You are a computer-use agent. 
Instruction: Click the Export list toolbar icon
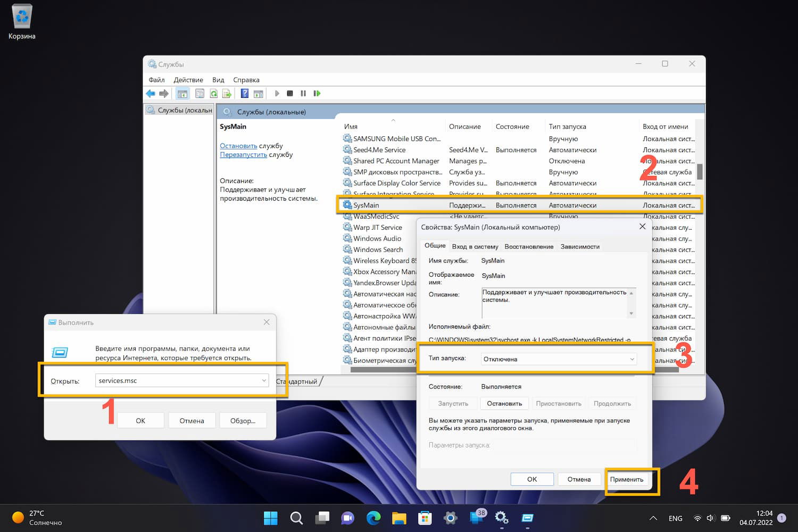(x=227, y=94)
